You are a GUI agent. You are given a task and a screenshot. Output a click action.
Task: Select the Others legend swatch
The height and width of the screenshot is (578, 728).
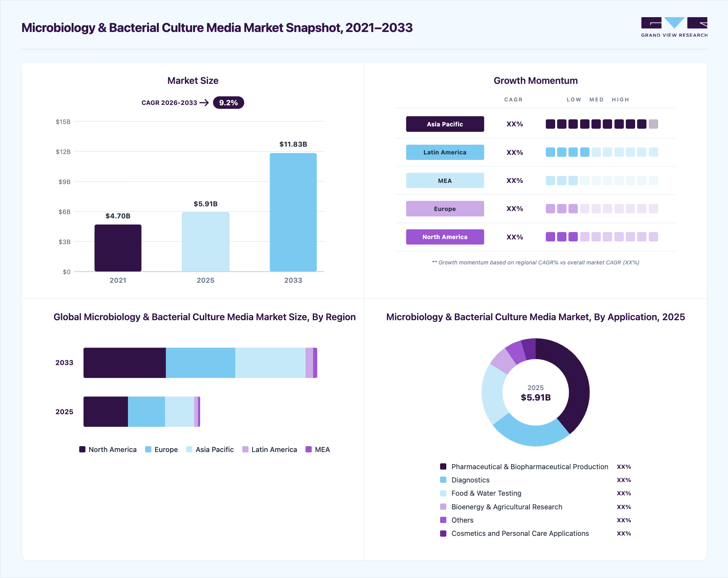[443, 520]
